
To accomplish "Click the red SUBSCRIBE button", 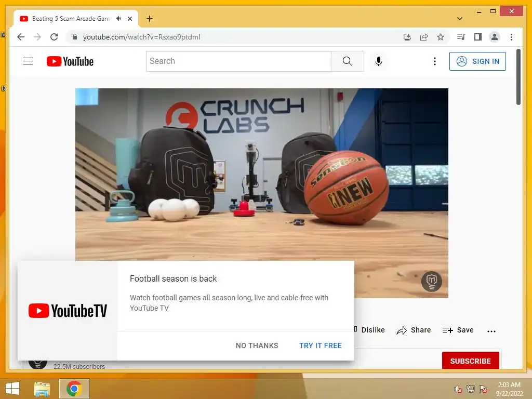I will (x=470, y=361).
